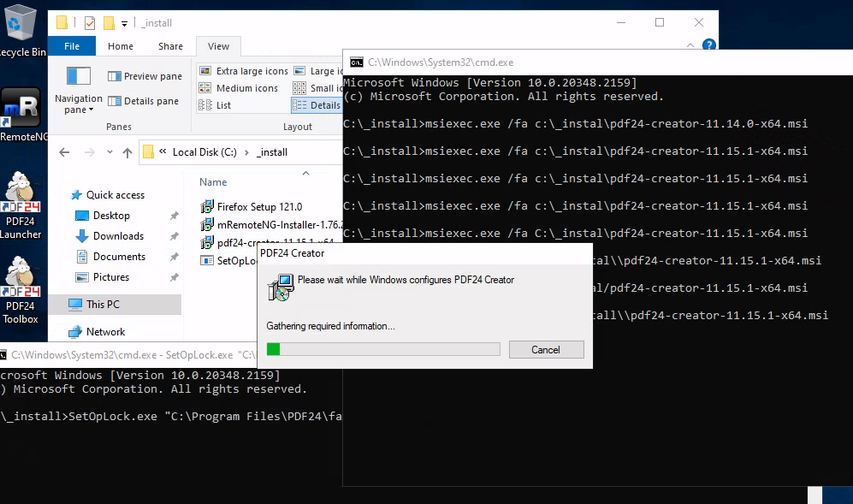Click the Explorer folder icon in title bar
Viewport: 853px width, 504px height.
[62, 23]
